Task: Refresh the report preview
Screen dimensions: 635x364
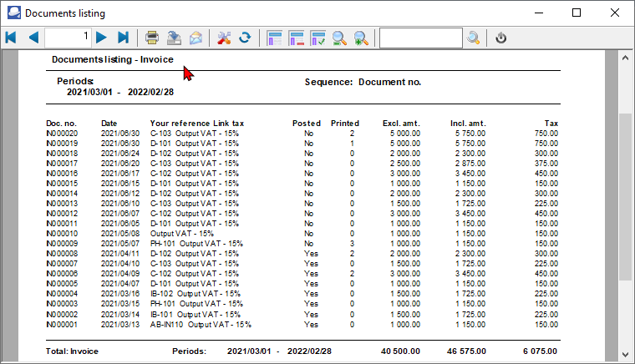Action: coord(245,38)
